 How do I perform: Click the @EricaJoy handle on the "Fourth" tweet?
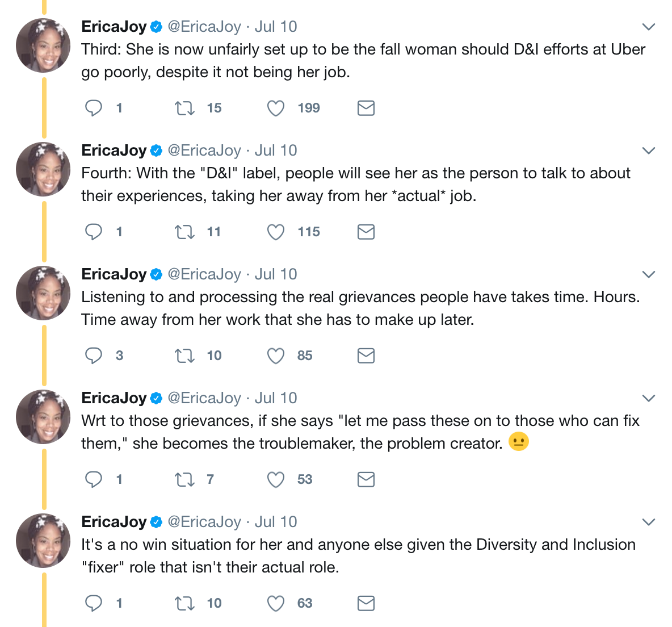tap(204, 151)
